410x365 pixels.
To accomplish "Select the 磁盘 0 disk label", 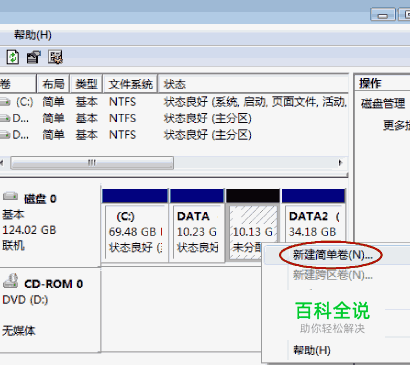I will 40,199.
